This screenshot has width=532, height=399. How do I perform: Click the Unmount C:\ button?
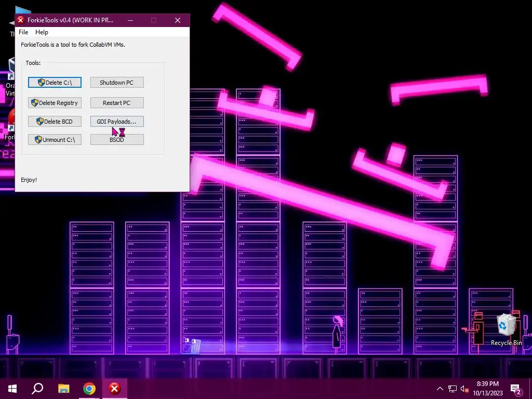point(55,139)
